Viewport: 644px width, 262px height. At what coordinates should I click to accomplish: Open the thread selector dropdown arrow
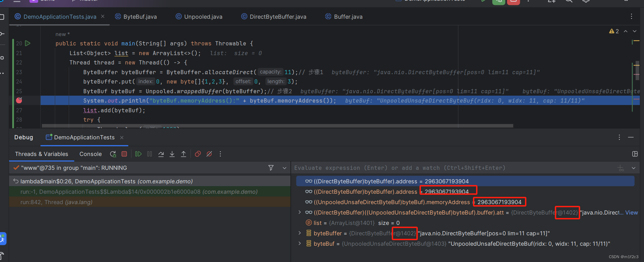pos(285,168)
